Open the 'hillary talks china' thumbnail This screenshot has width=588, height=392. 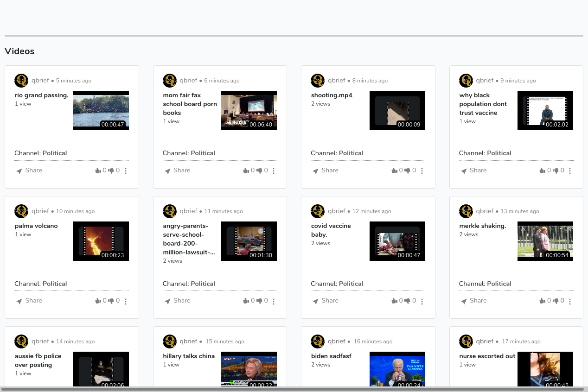pos(249,369)
